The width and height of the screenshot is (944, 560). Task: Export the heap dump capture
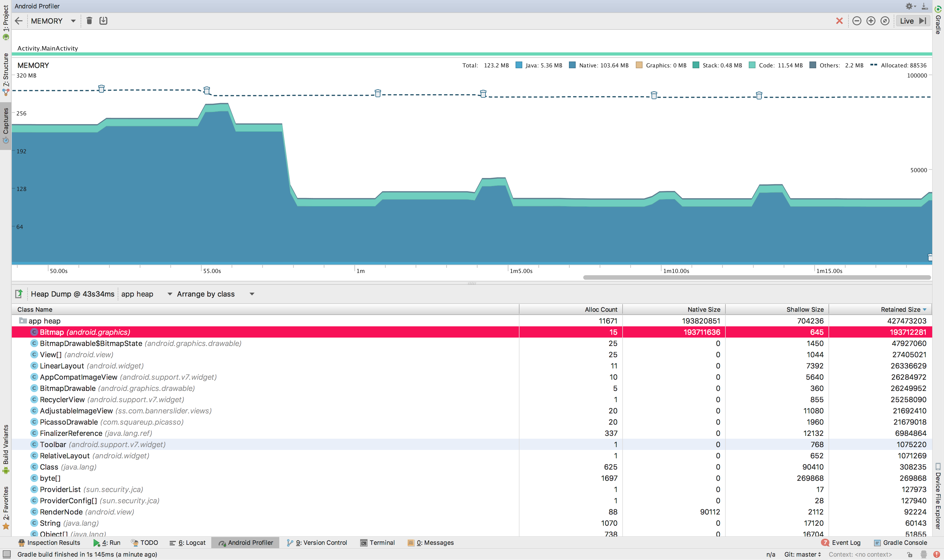tap(19, 293)
